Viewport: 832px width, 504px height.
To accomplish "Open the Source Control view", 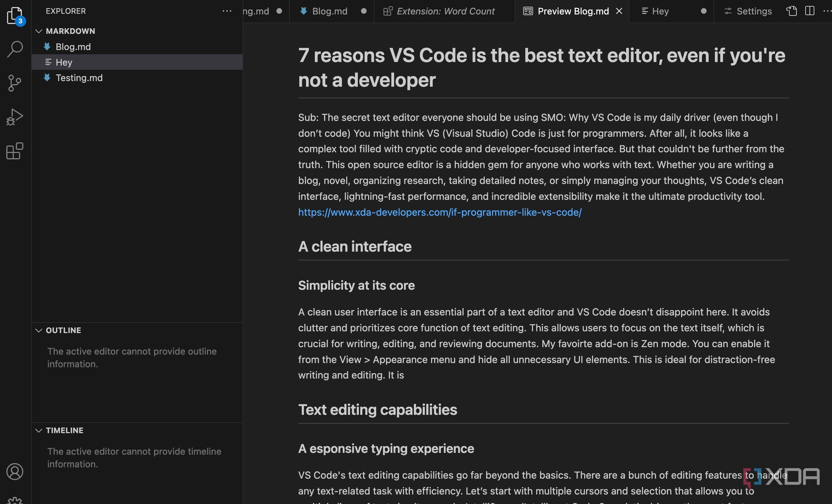I will (x=14, y=83).
